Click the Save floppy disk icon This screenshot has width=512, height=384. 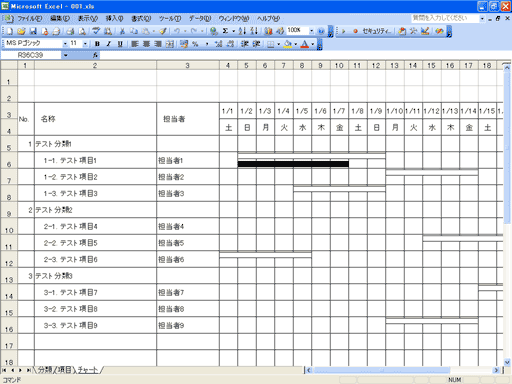33,31
